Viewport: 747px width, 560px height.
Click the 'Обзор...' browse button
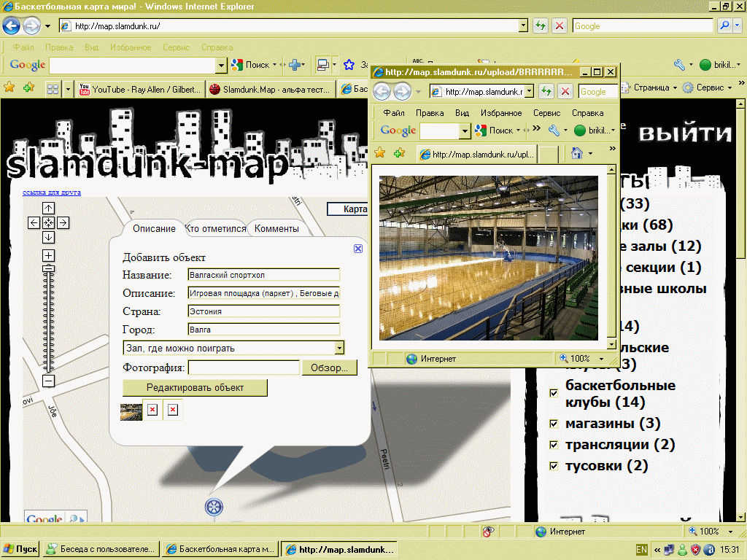[x=329, y=367]
